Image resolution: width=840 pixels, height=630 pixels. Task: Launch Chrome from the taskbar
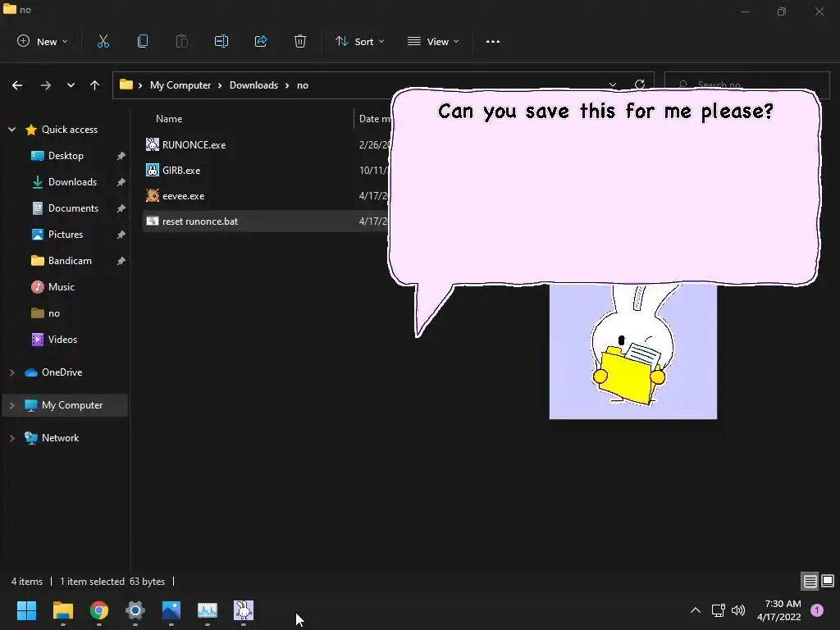coord(99,610)
